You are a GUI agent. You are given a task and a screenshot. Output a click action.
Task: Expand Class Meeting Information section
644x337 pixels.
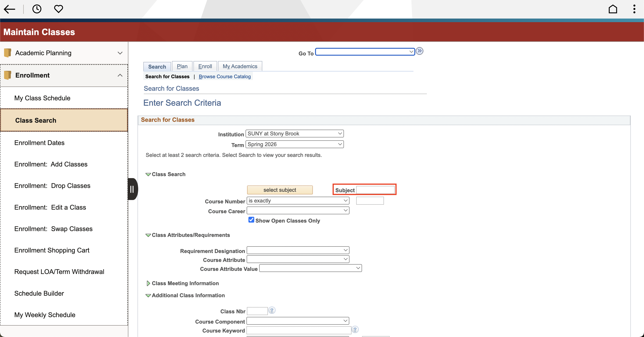(148, 283)
